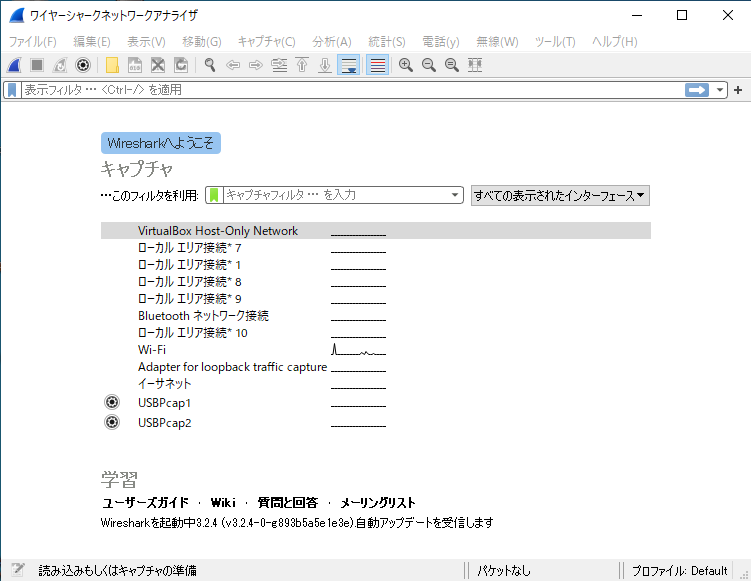Toggle packet colorization toolbar button
Screen dimensions: 751x581
click(377, 65)
